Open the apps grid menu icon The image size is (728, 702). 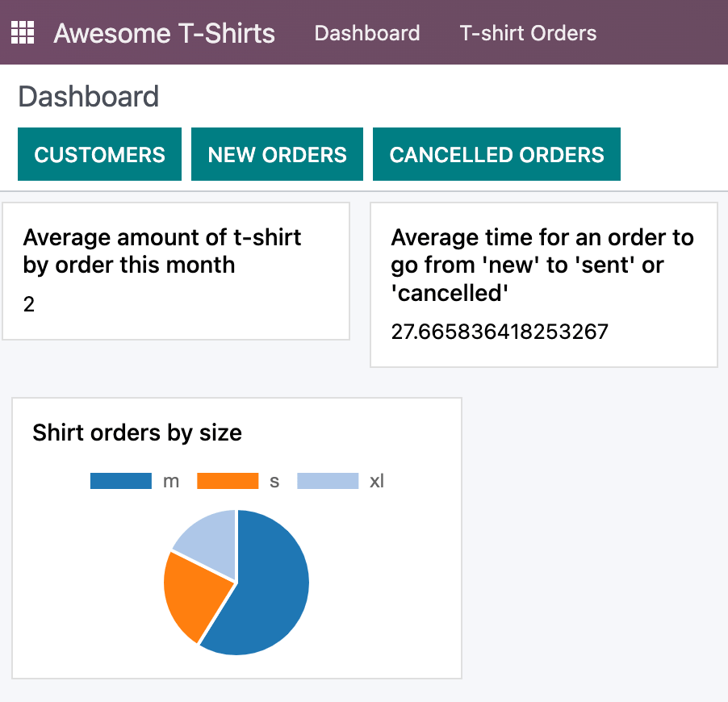[23, 32]
